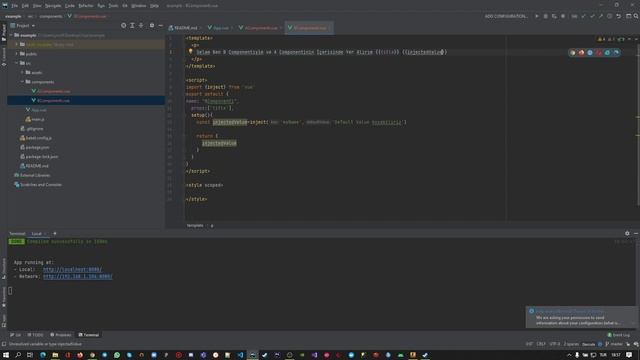Open terminal settings gear icon
The image size is (640, 360).
click(627, 233)
